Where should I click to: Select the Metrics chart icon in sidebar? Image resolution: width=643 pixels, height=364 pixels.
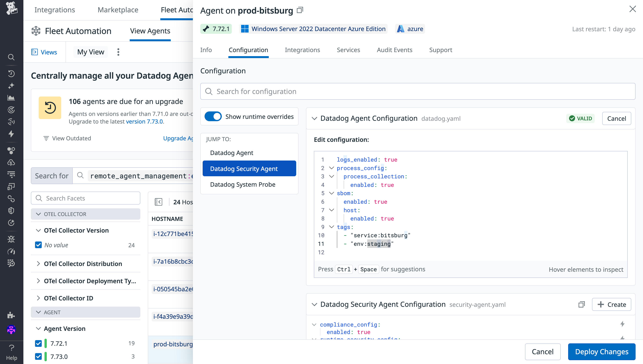11,98
